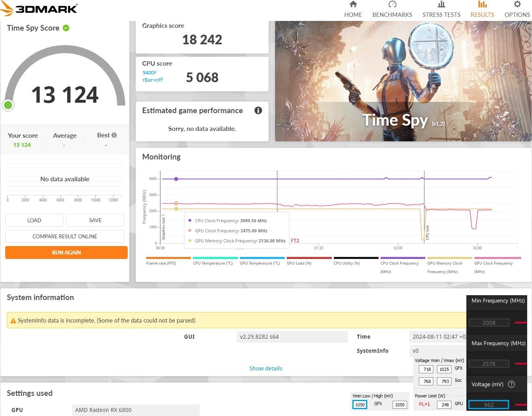Viewport: 532px width, 416px height.
Task: Click the pink GPU clock data point on graph
Action: 176,203
